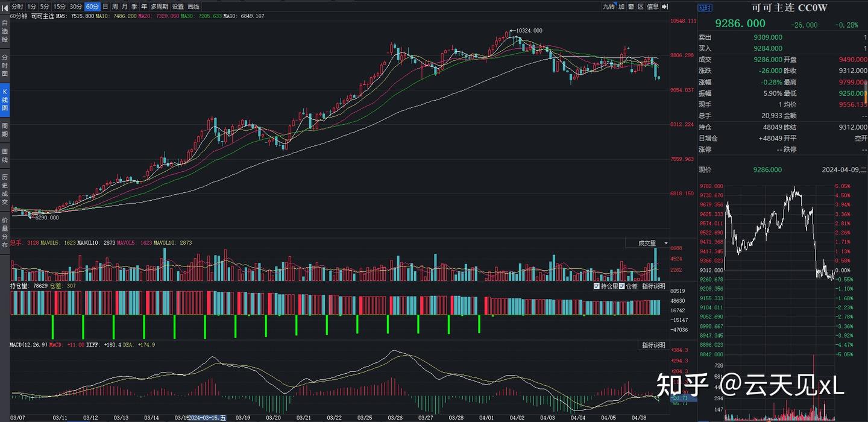Click the 成交量 dropdown arrow
The height and width of the screenshot is (422, 868).
pyautogui.click(x=666, y=243)
